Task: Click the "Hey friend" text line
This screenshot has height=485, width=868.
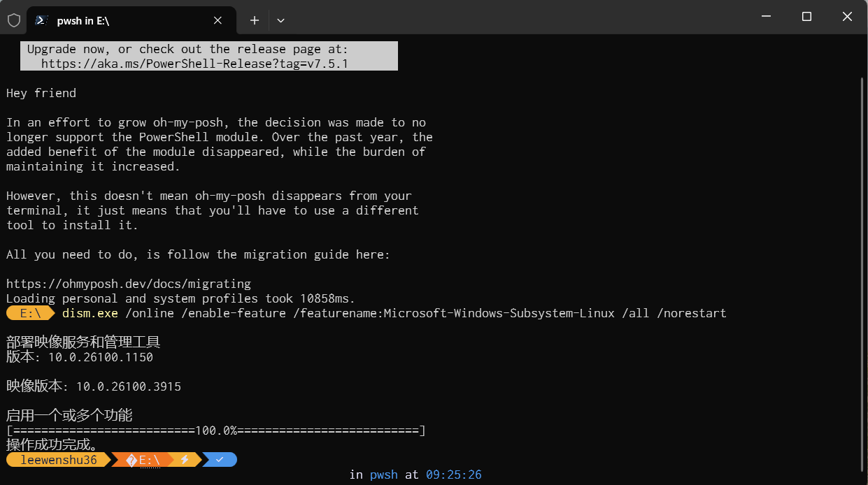Action: click(x=41, y=93)
